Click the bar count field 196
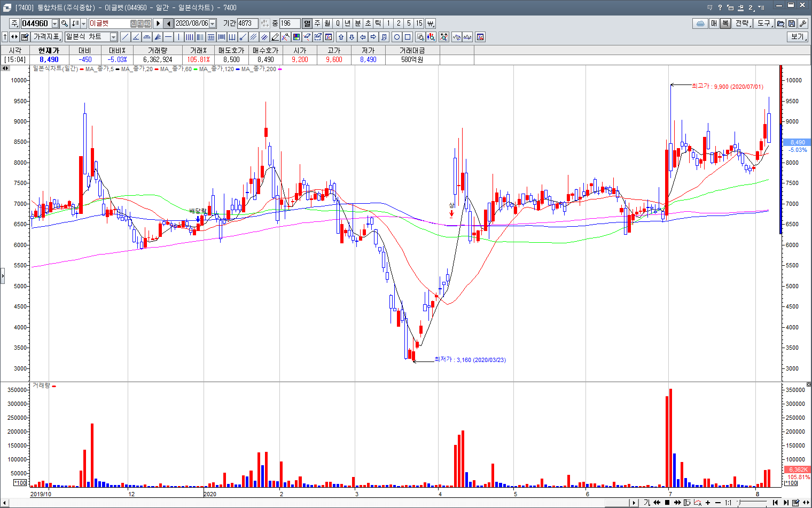This screenshot has width=812, height=508. tap(290, 24)
